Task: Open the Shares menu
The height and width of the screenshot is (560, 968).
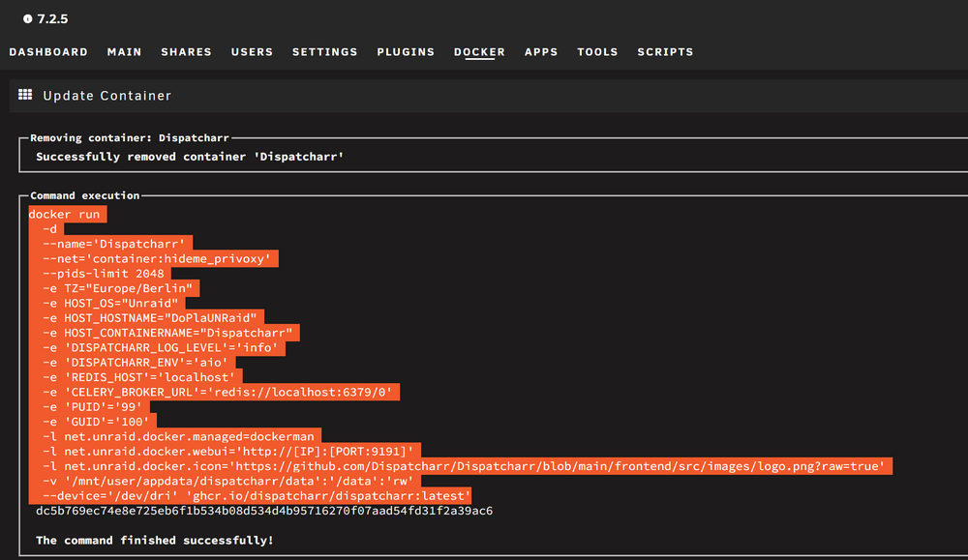Action: (x=186, y=52)
